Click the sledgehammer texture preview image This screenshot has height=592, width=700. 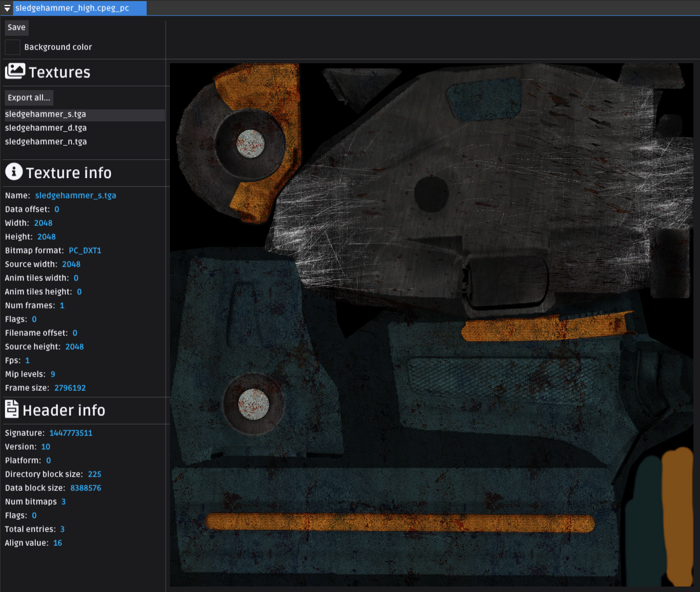point(431,324)
